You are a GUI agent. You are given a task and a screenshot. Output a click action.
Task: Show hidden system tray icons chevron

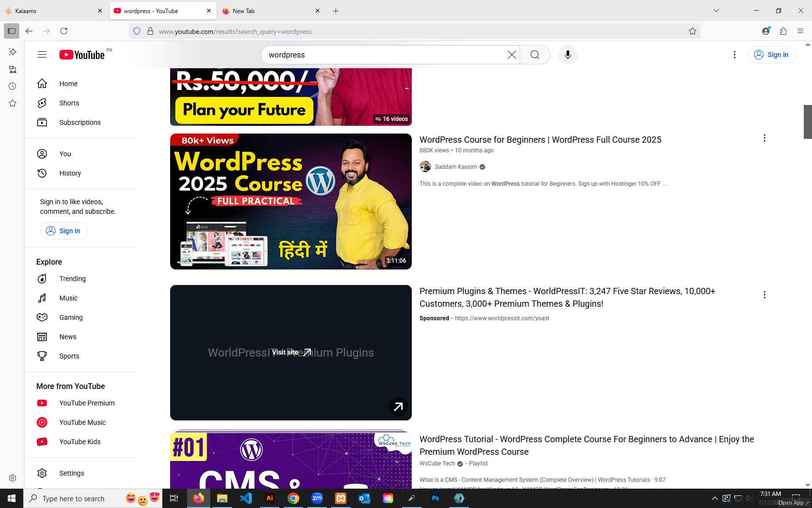pyautogui.click(x=714, y=498)
